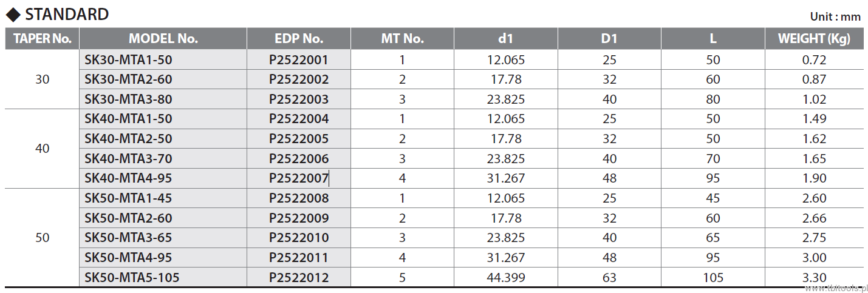The height and width of the screenshot is (293, 868).
Task: Click EDP number P2522012
Action: 298,278
